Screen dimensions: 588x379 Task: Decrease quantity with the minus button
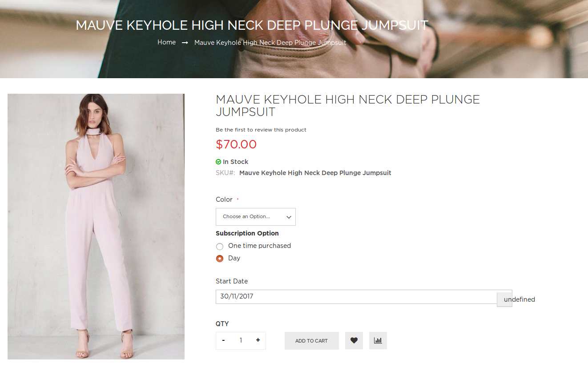223,340
